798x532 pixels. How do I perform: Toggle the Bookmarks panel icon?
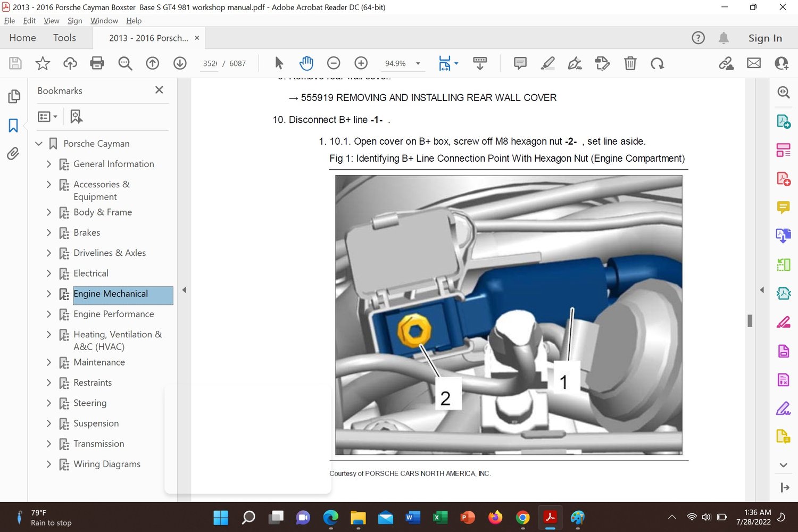(x=13, y=126)
